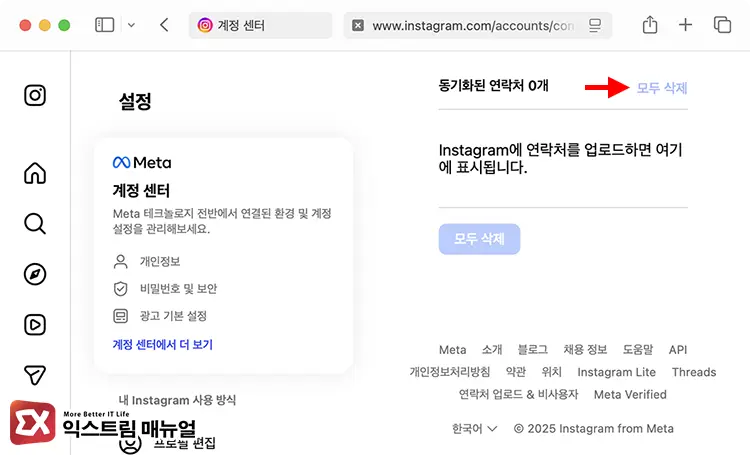Open Meta Verified footer link
This screenshot has width=750, height=455.
(x=630, y=395)
